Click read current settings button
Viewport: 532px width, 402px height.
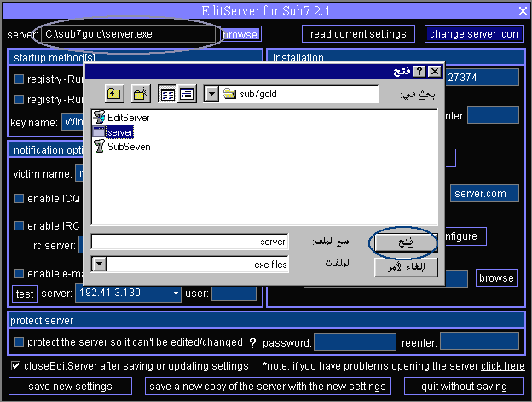(358, 34)
